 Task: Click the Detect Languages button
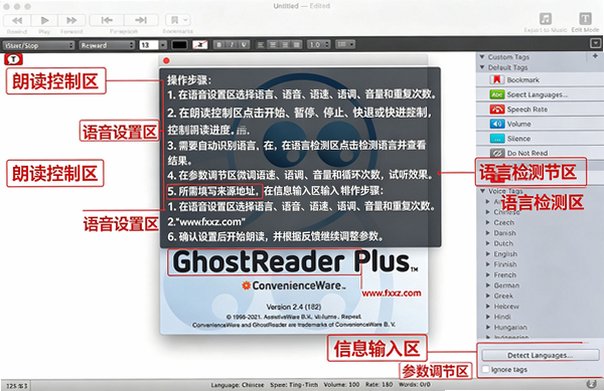point(540,355)
